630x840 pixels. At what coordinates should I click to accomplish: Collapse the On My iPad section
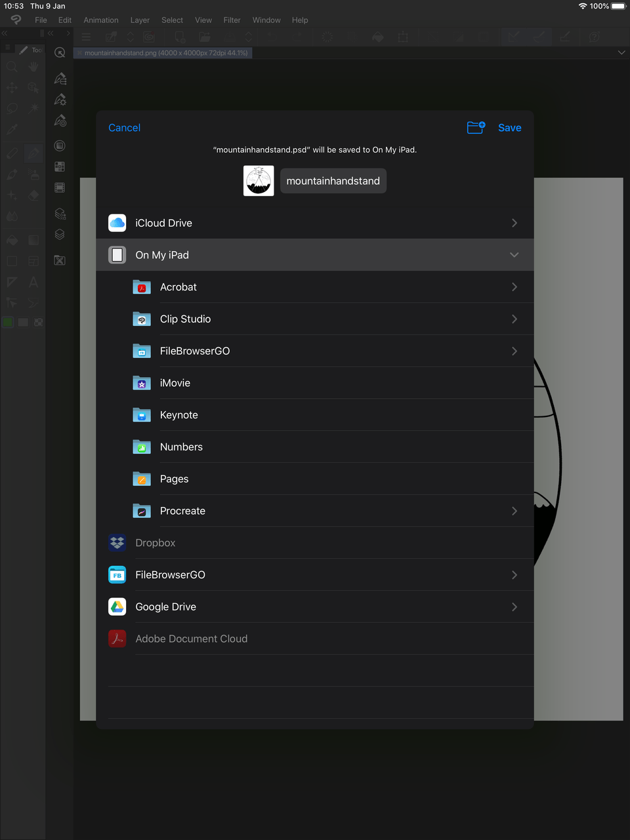pos(514,255)
